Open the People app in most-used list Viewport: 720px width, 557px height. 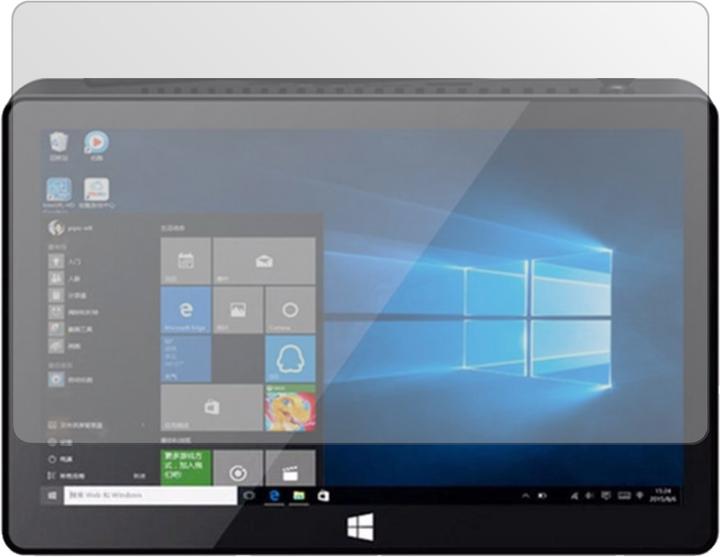tap(64, 278)
